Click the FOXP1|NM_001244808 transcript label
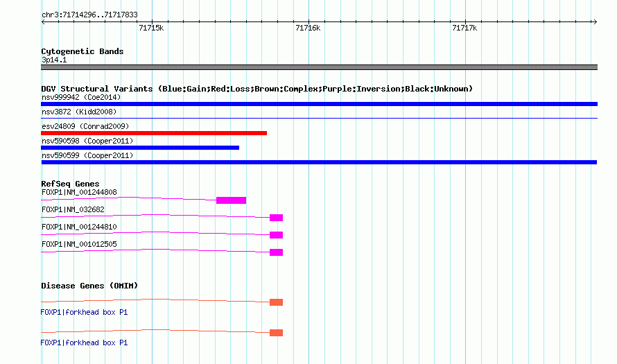Viewport: 617px width, 364px height. [x=79, y=193]
